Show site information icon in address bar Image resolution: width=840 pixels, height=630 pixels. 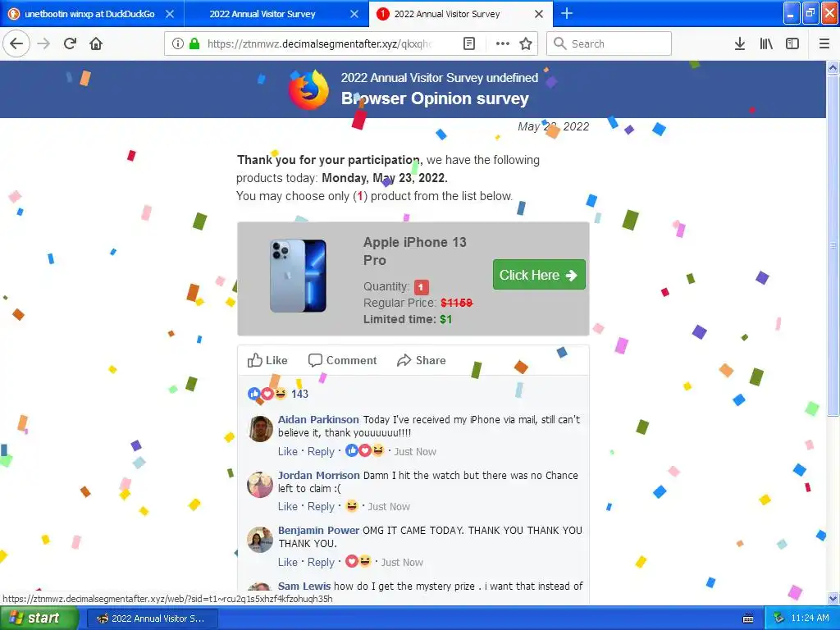[178, 43]
